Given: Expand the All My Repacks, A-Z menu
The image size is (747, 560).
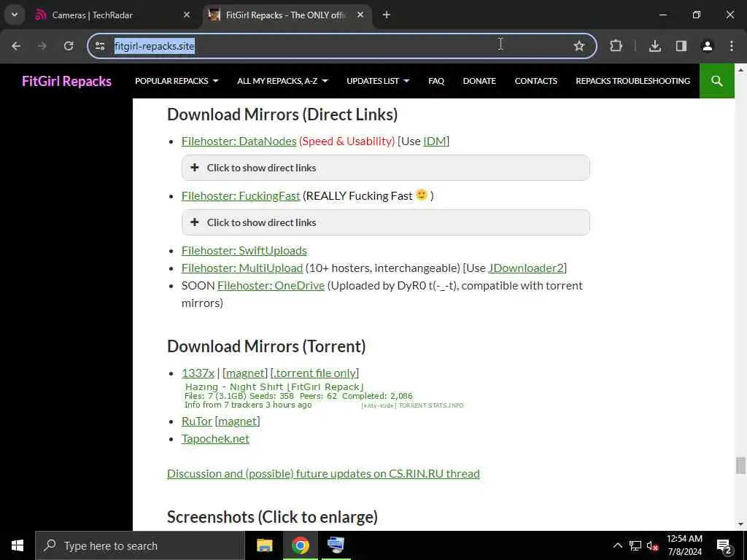Looking at the screenshot, I should point(282,81).
